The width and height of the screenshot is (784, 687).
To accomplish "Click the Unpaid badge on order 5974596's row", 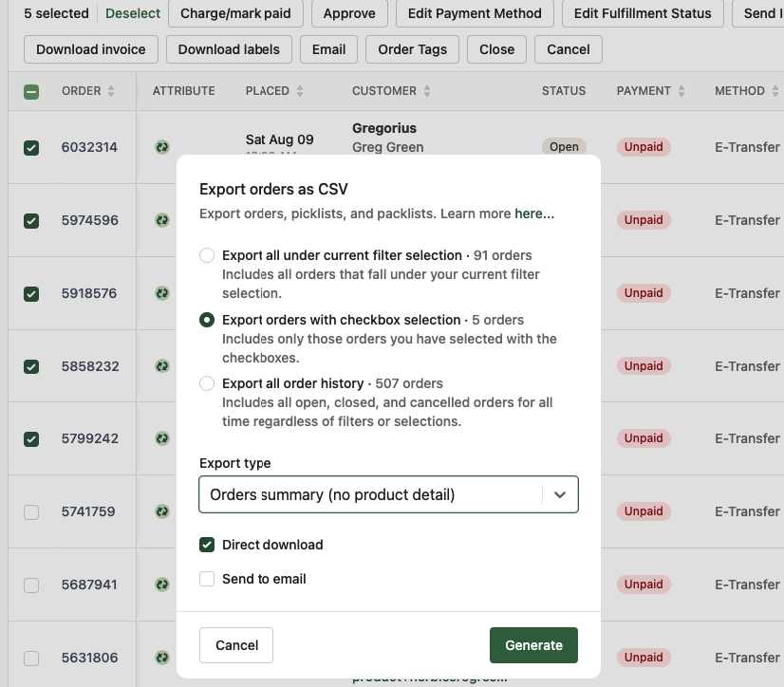I will tap(644, 219).
